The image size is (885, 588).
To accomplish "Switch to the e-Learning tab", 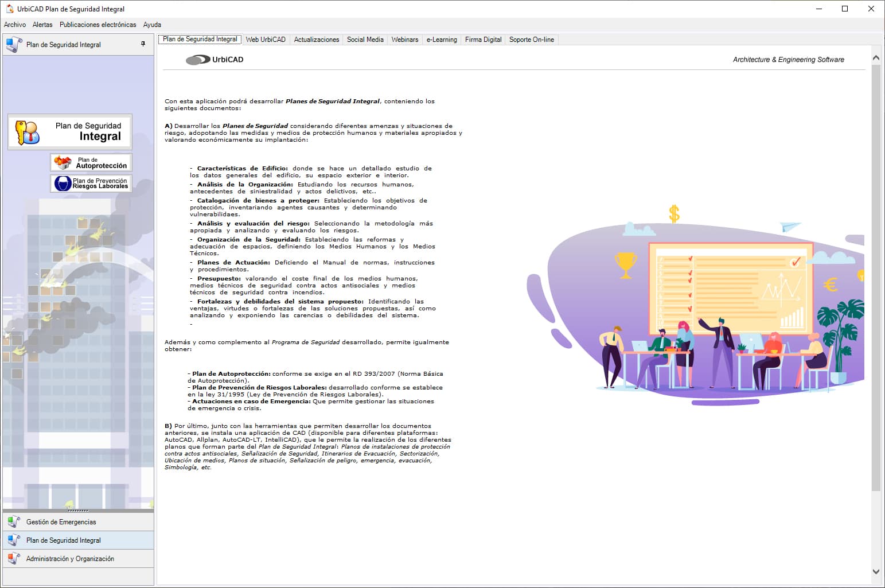I will [x=442, y=40].
